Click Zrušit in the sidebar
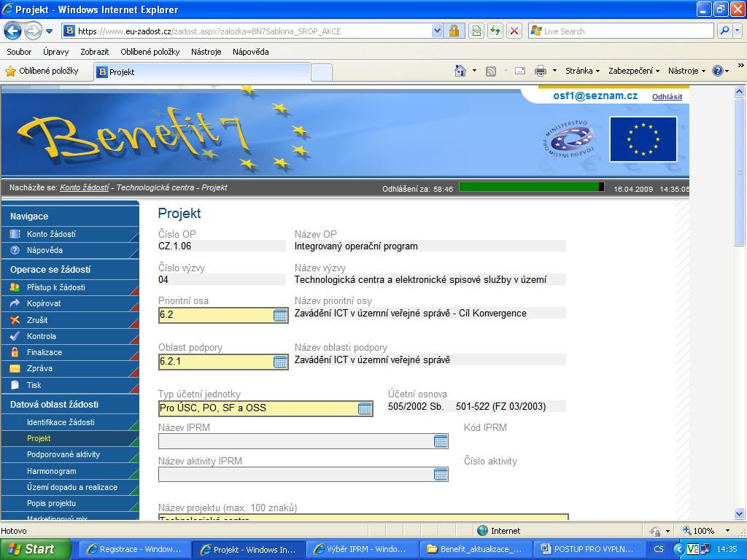 click(70, 320)
